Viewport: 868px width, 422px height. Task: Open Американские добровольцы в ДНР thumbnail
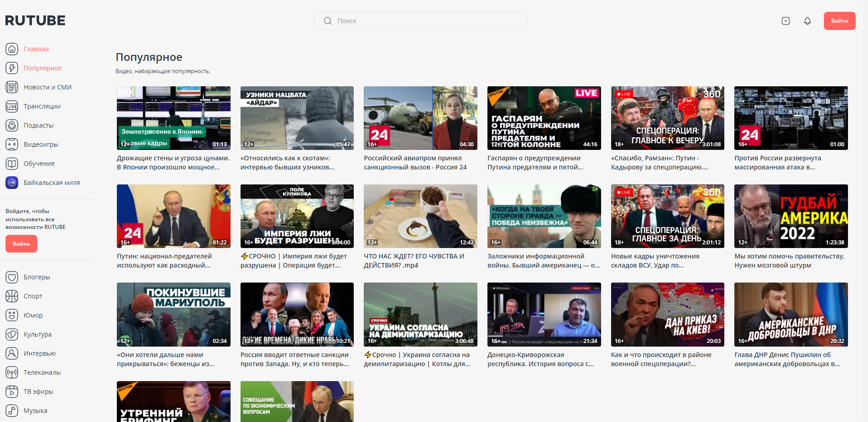tap(791, 314)
